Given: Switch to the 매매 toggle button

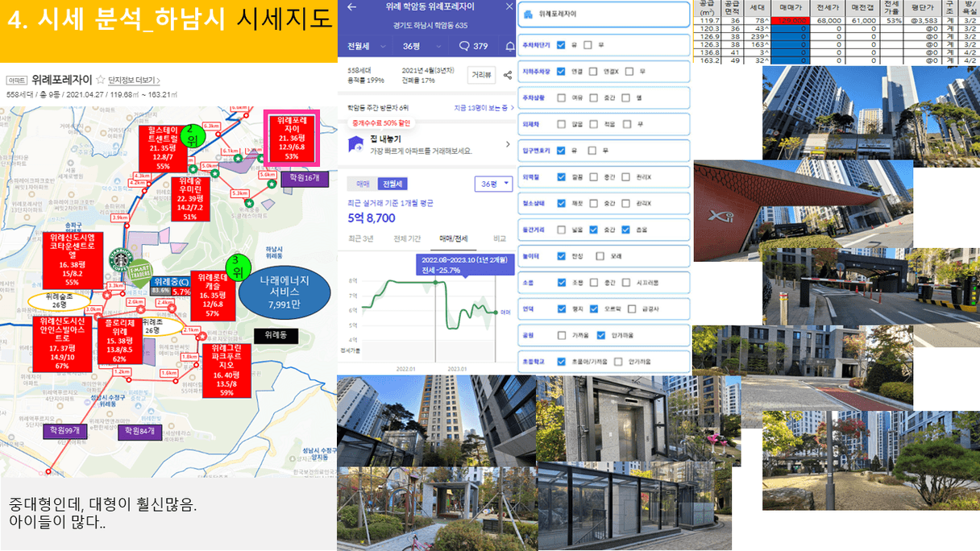Looking at the screenshot, I should [364, 184].
